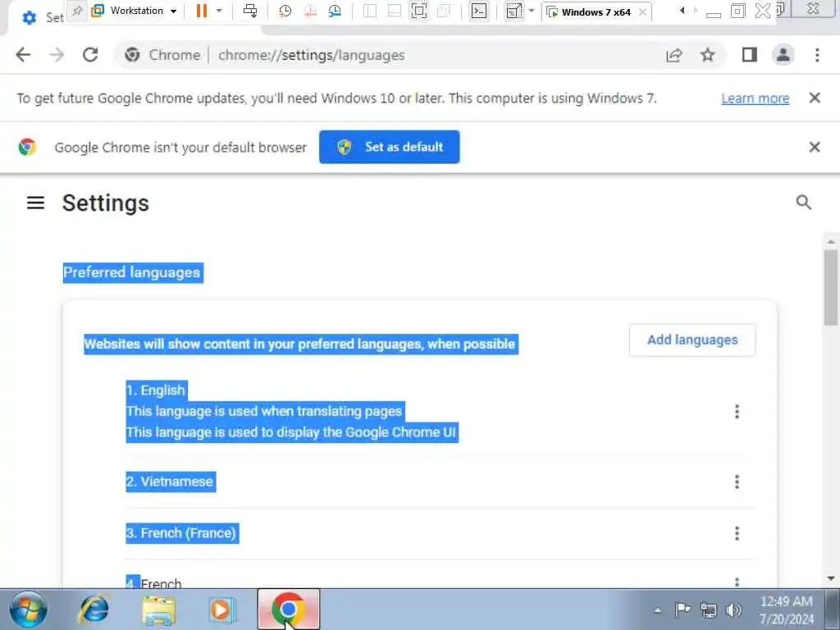Screen dimensions: 840x630
Task: Click the scrollbar down arrow
Action: [830, 578]
